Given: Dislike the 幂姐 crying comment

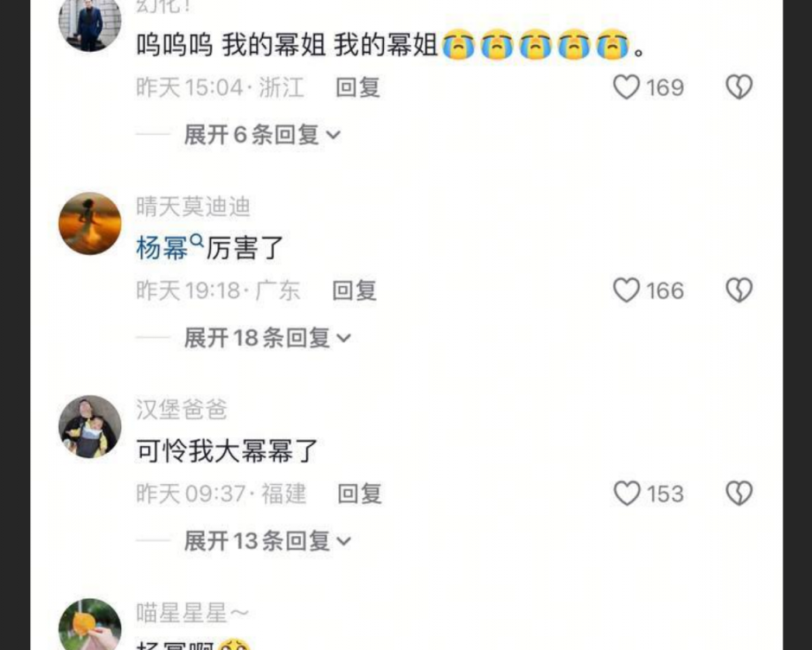Looking at the screenshot, I should click(x=739, y=87).
